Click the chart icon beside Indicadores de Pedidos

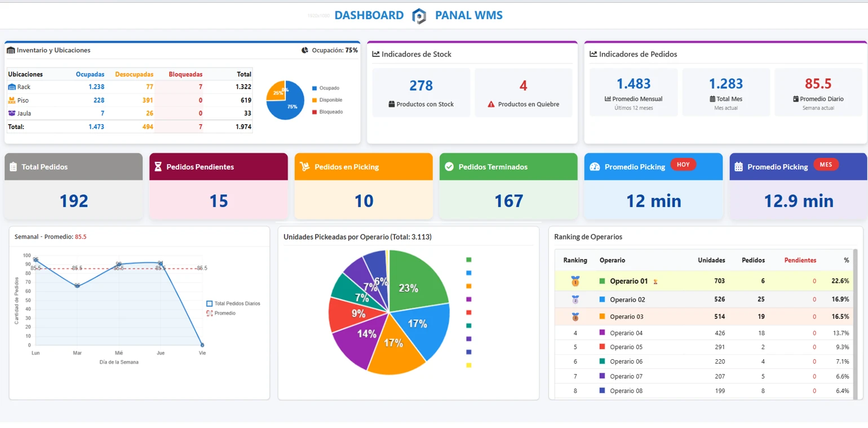pyautogui.click(x=593, y=54)
